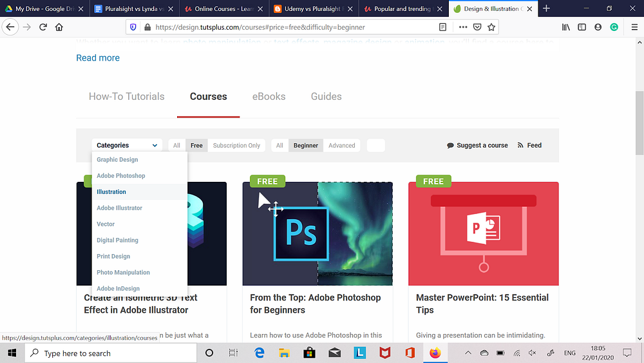Open the Firefox Library icon
The width and height of the screenshot is (644, 363).
click(x=566, y=27)
